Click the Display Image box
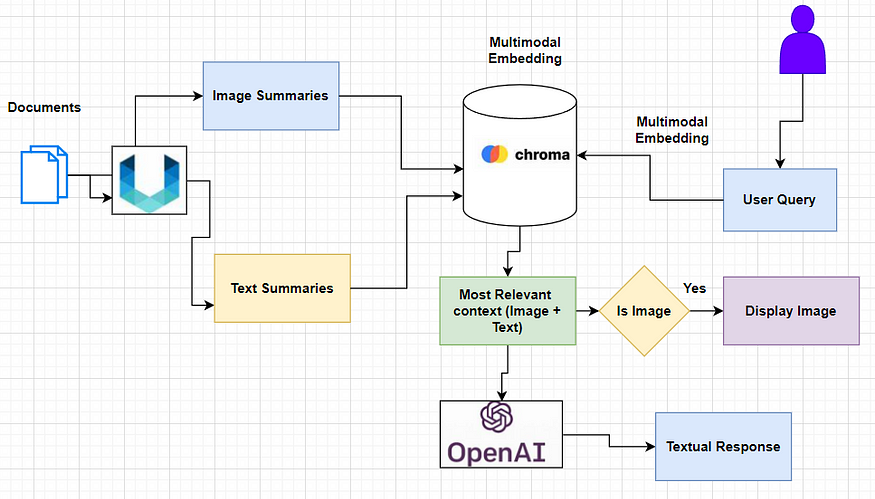 pyautogui.click(x=791, y=311)
